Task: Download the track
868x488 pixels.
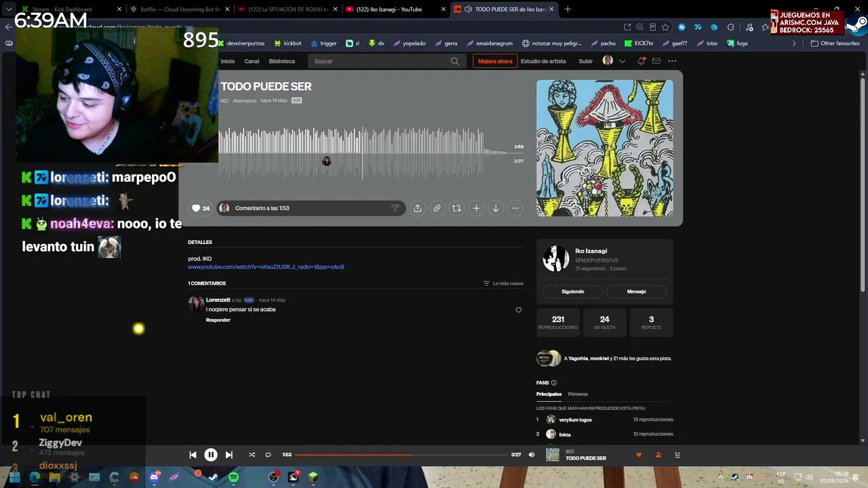Action: point(496,208)
